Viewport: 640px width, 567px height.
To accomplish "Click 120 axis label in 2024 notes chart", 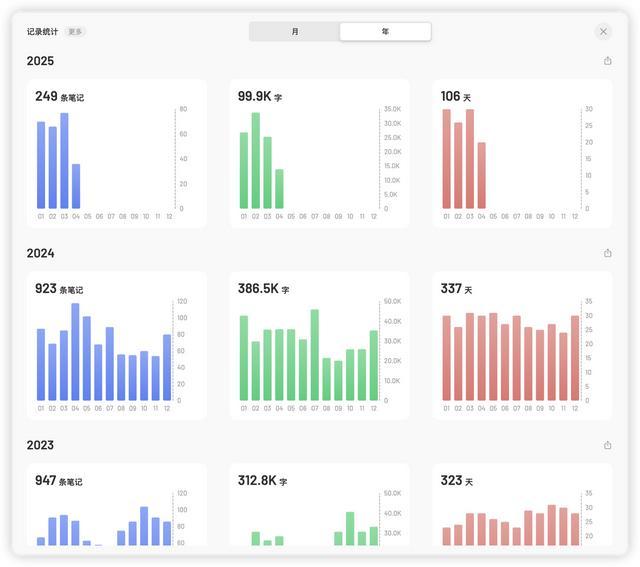I will (182, 301).
